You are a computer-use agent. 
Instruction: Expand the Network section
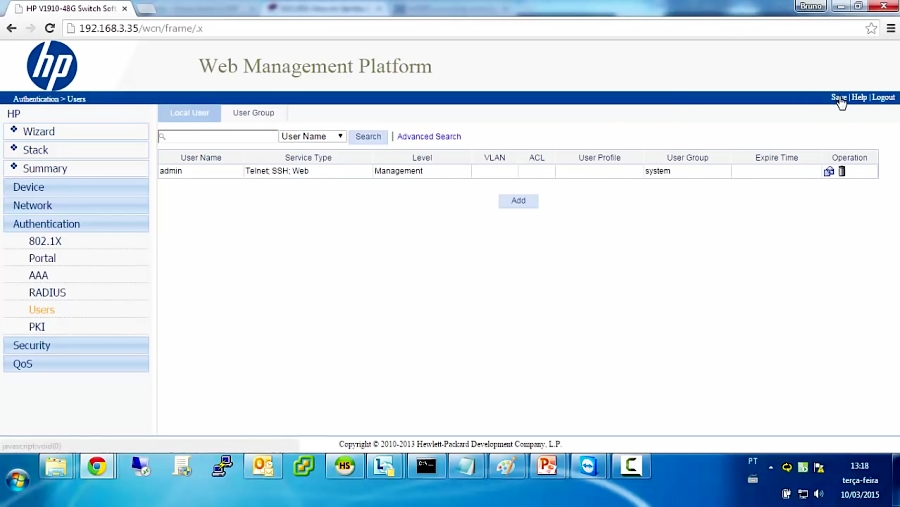point(76,206)
